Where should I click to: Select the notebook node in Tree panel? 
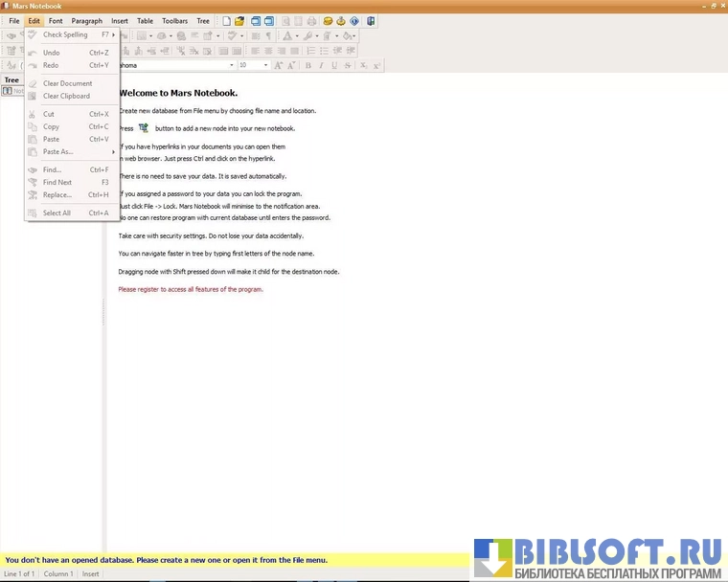pos(13,91)
